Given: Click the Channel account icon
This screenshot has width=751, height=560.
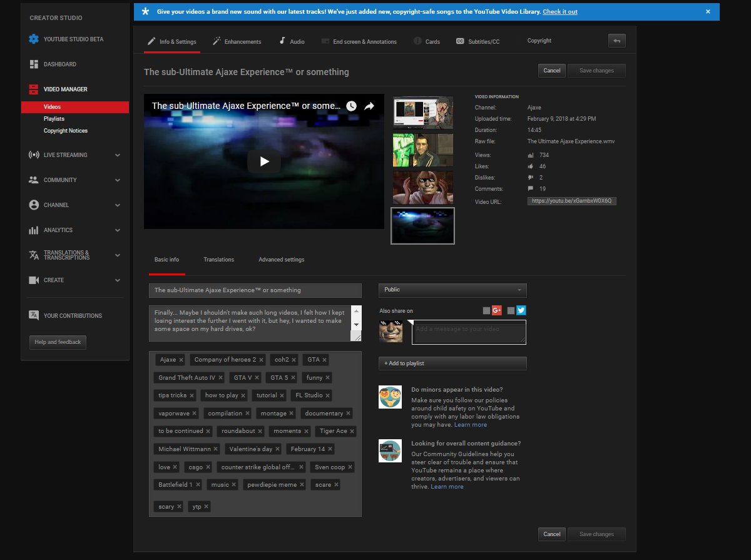Looking at the screenshot, I should coord(34,205).
